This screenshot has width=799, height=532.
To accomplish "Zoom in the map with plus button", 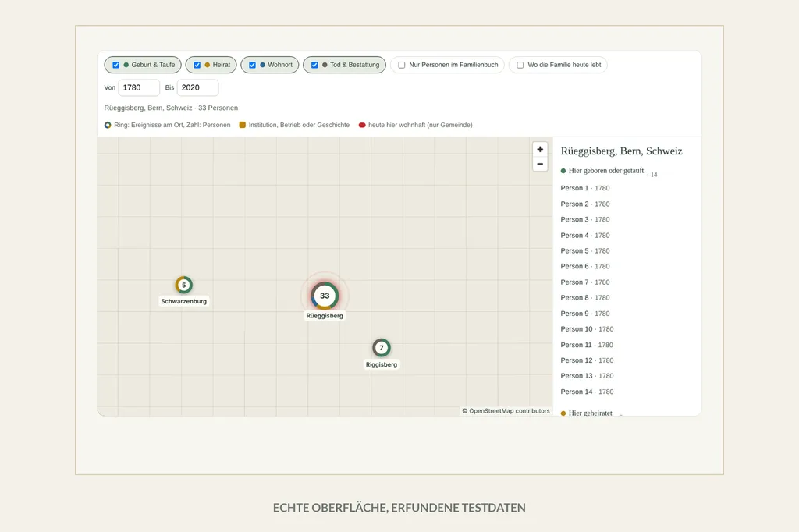I will (x=540, y=149).
